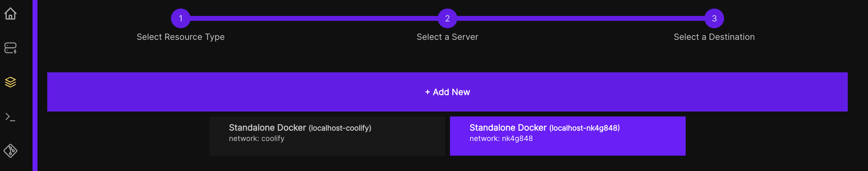Open the Projects layers icon
868x171 pixels.
[10, 82]
